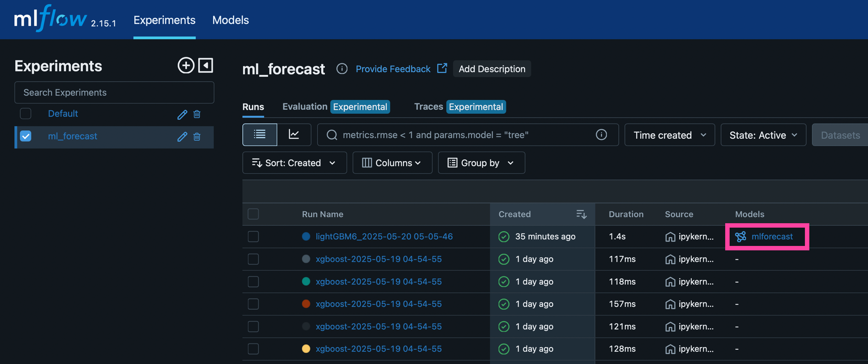This screenshot has width=868, height=364.
Task: Open the Group by dropdown
Action: point(481,162)
